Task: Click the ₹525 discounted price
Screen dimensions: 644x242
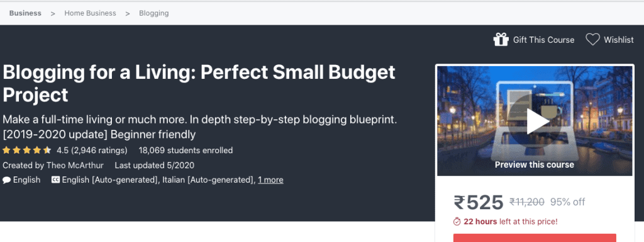Action: [x=479, y=202]
